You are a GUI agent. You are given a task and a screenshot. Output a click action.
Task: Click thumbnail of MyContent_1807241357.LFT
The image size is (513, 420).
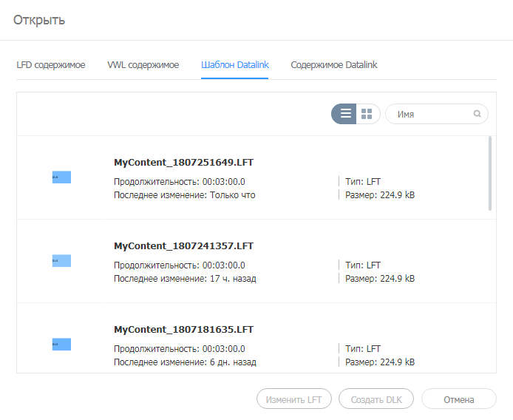61,260
